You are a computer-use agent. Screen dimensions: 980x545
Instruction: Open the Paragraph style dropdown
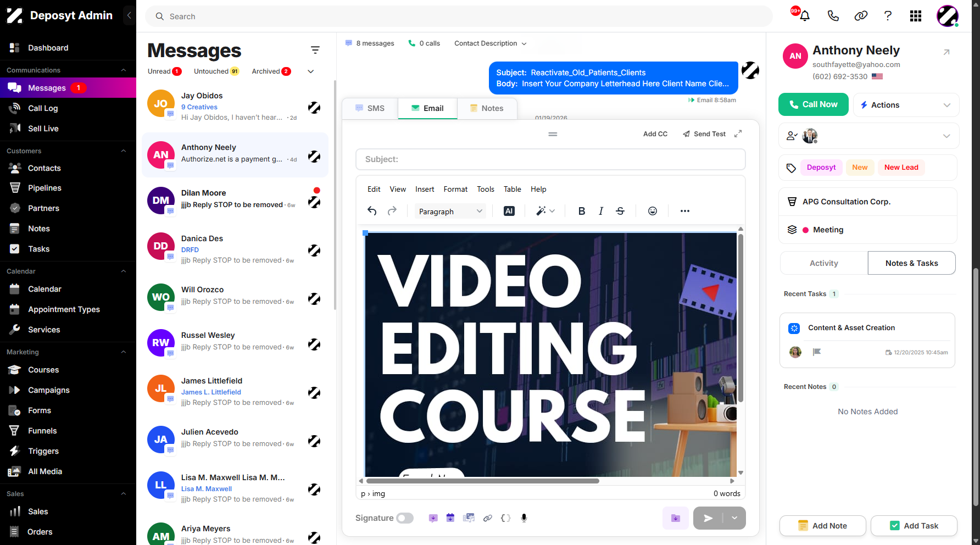point(450,212)
